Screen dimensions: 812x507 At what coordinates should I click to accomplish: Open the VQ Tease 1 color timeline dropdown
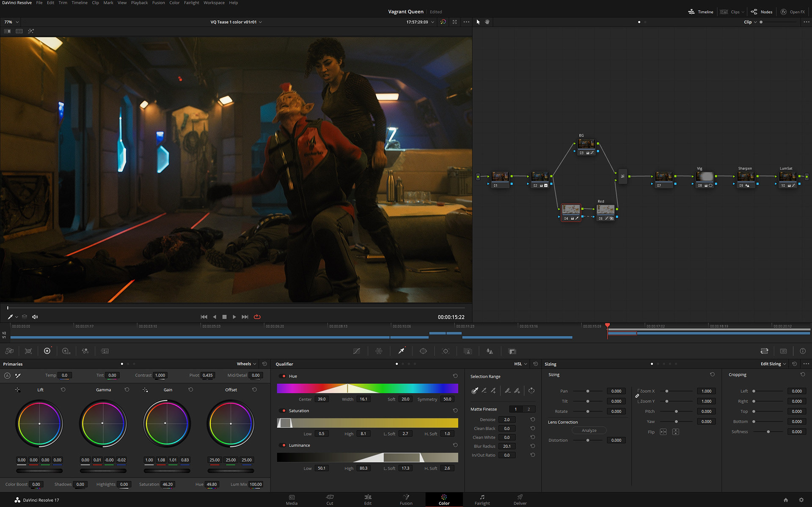pos(236,22)
